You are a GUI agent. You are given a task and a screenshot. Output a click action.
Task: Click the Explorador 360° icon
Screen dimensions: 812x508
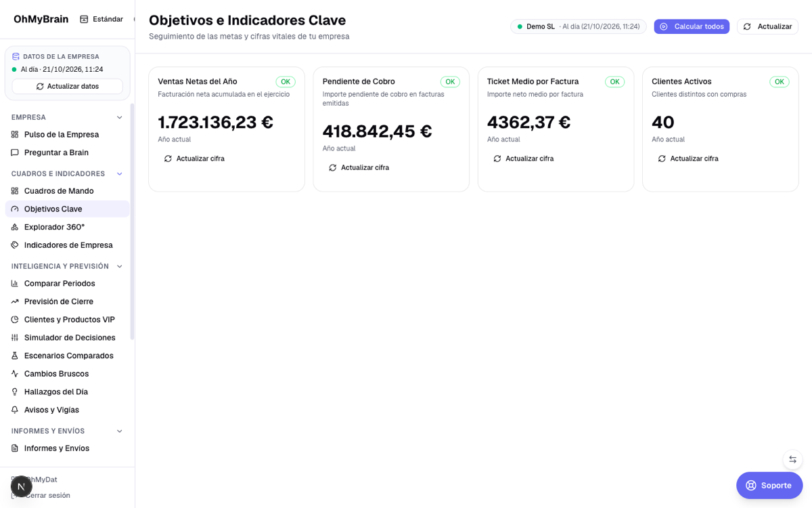(15, 227)
